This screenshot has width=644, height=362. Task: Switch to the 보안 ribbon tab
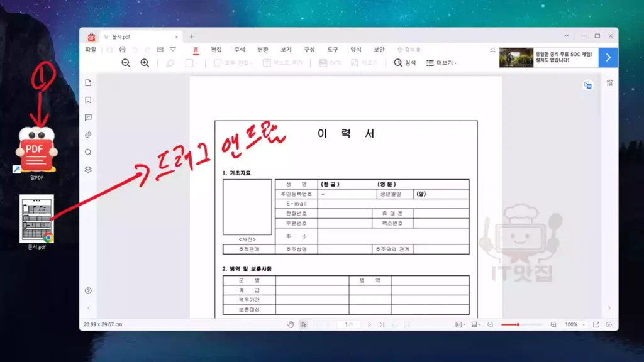tap(379, 49)
